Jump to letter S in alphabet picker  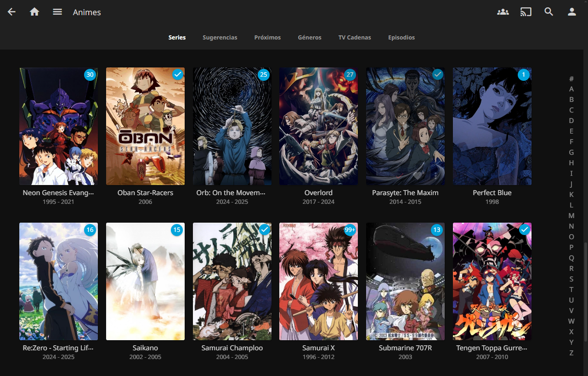tap(571, 279)
